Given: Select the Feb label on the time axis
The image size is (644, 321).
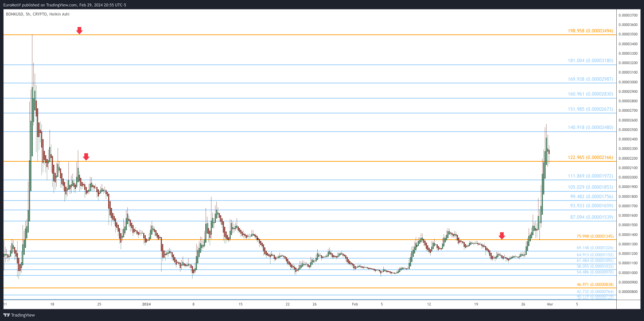Looking at the screenshot, I should (355, 304).
